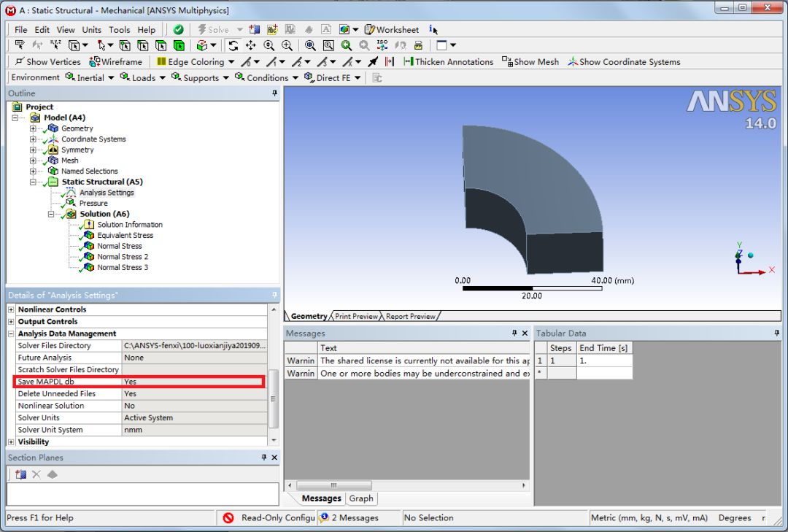Close the Messages panel
Screen dimensions: 788x532
(525, 333)
